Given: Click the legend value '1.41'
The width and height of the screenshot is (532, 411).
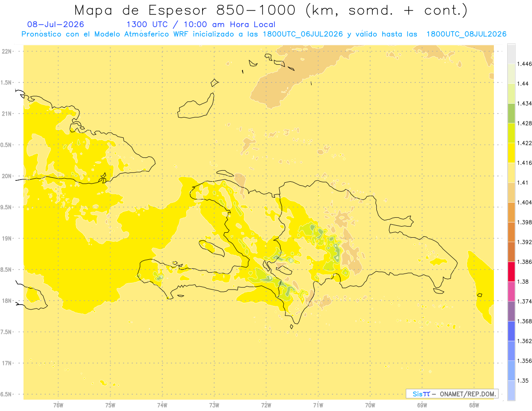Looking at the screenshot, I should [x=523, y=182].
